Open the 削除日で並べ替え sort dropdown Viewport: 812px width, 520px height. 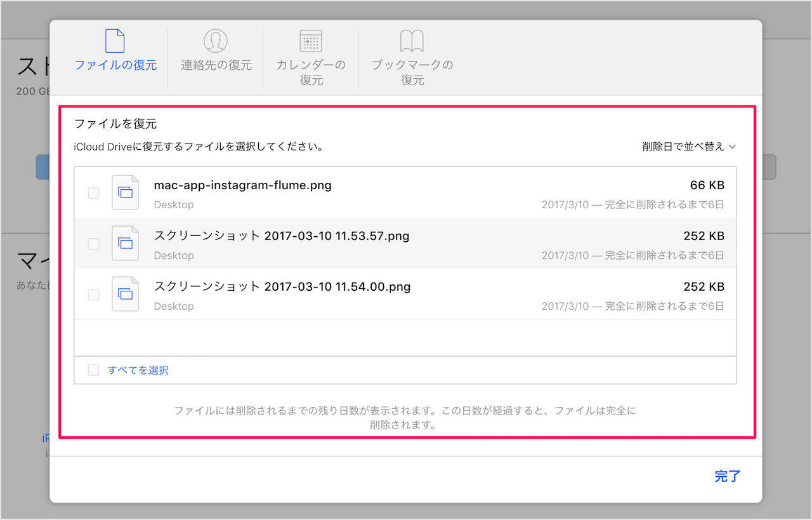point(689,147)
